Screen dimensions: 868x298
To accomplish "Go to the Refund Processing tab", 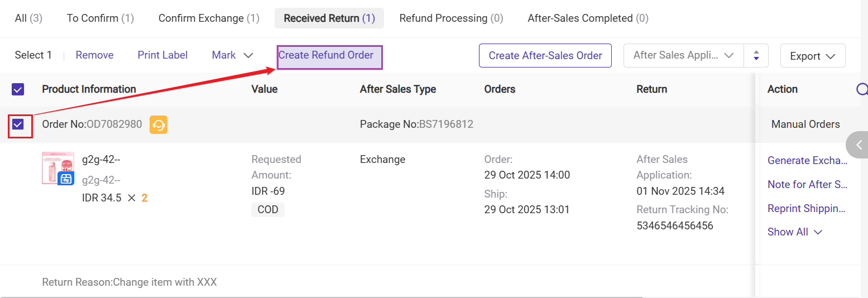I will (x=451, y=18).
